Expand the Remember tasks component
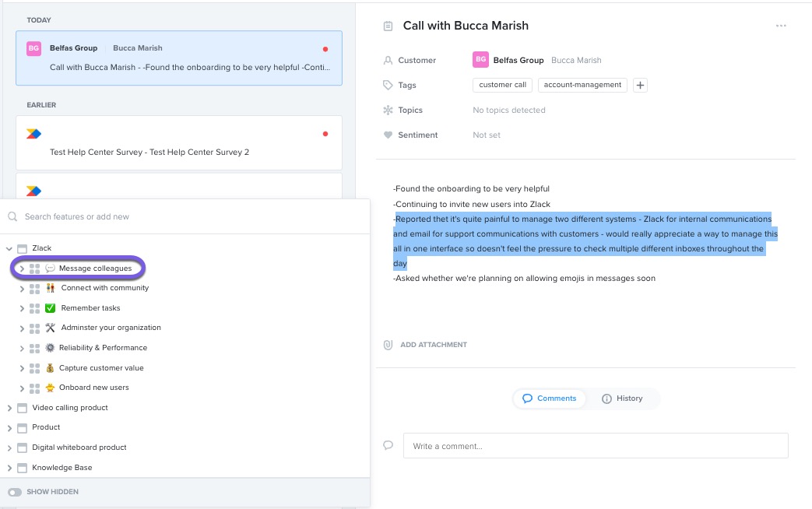Image resolution: width=812 pixels, height=509 pixels. [22, 309]
